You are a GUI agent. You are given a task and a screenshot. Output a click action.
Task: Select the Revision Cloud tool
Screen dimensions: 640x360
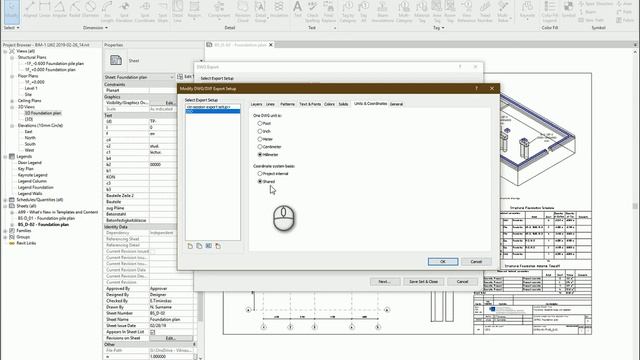(243, 11)
